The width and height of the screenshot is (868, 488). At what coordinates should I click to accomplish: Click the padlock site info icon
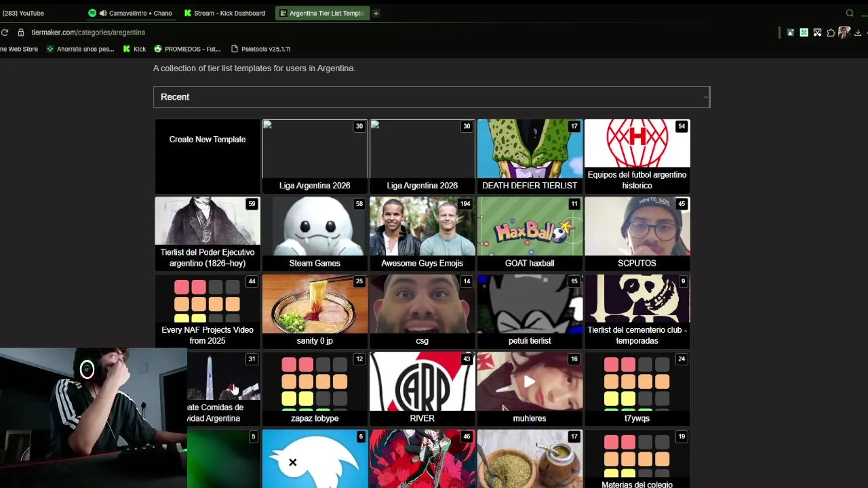(21, 32)
